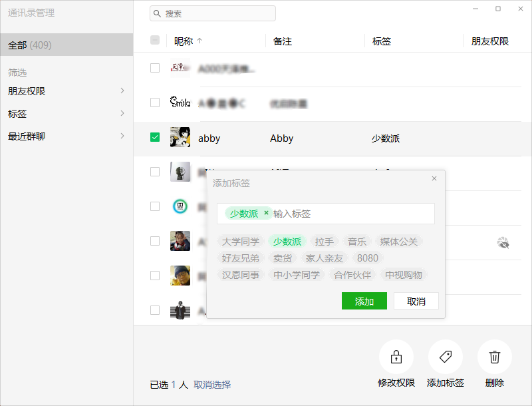
Task: Click the red calligraphy logo avatar
Action: [x=180, y=68]
